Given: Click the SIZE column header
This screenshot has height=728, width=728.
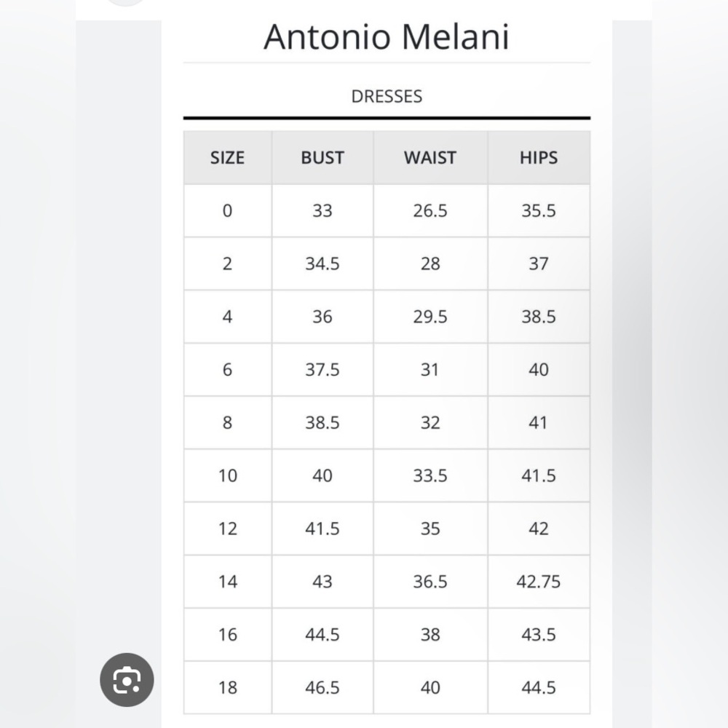Looking at the screenshot, I should [227, 158].
